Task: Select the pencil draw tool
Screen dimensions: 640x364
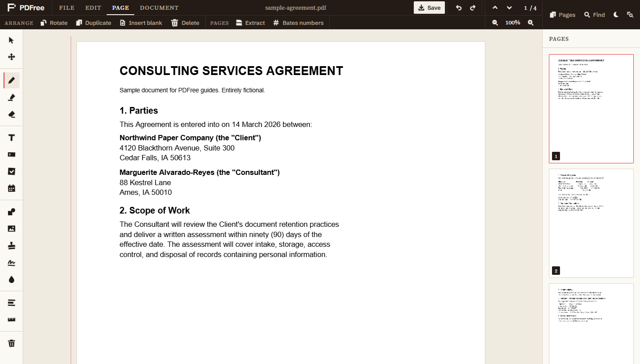Action: coord(12,80)
